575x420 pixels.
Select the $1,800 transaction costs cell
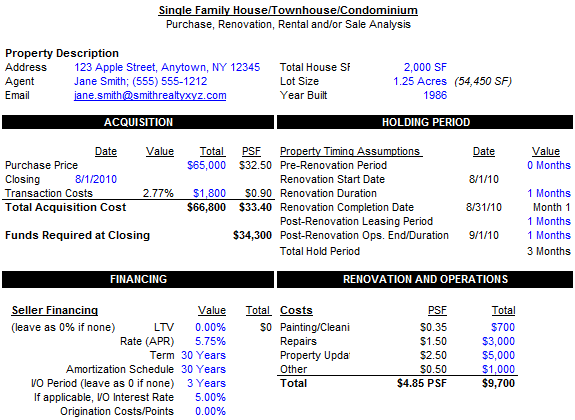tap(209, 193)
